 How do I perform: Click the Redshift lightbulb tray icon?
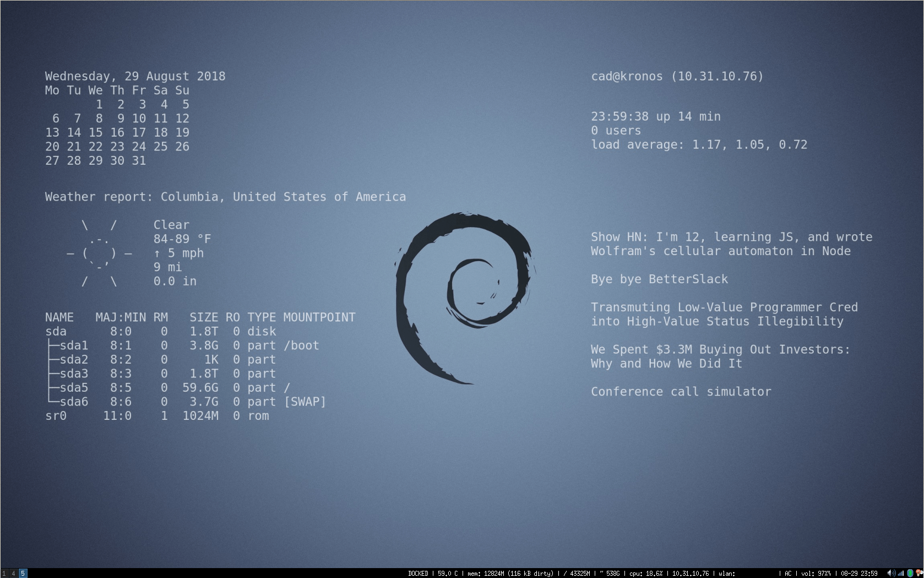[x=919, y=573]
